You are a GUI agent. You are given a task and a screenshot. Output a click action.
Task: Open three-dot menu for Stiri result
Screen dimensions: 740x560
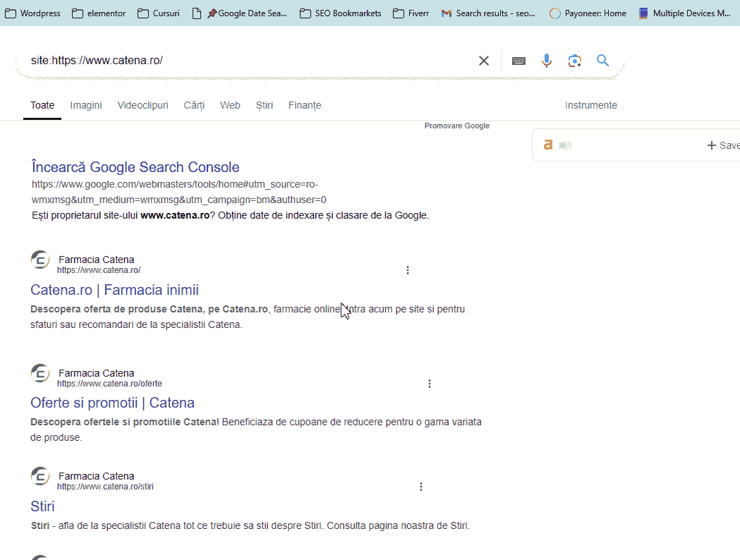[421, 487]
